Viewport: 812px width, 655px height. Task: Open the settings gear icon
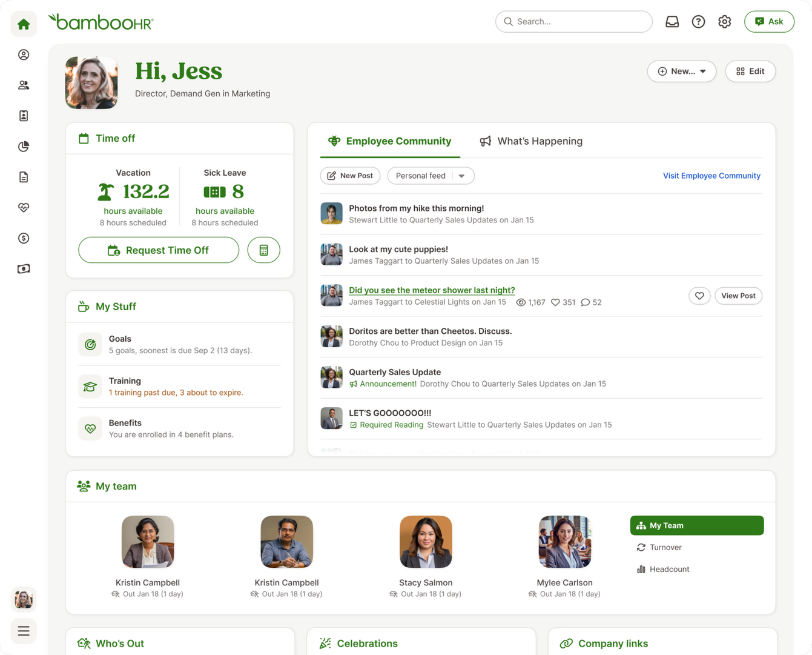click(724, 22)
